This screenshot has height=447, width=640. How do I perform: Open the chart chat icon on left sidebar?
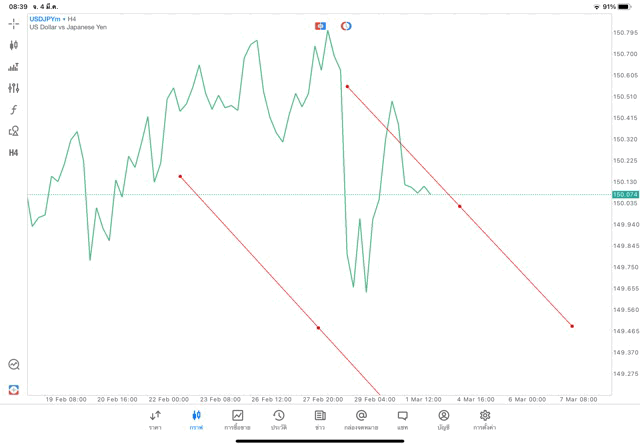pos(14,365)
